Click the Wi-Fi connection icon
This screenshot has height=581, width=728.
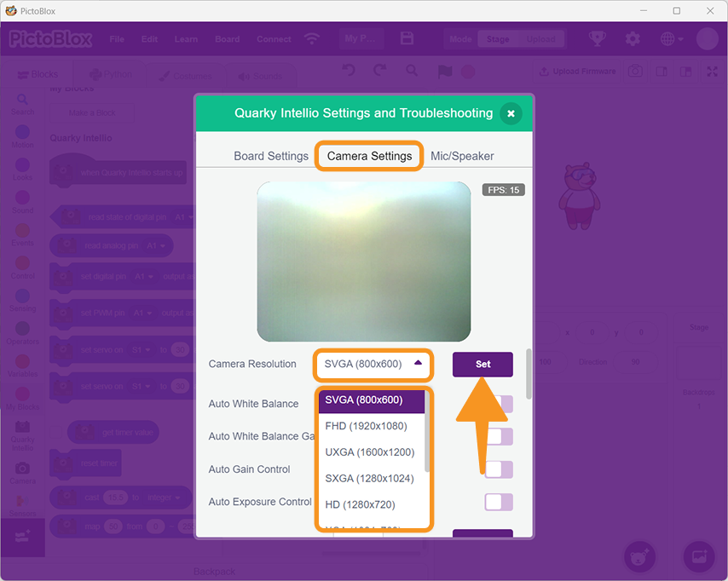[x=312, y=39]
